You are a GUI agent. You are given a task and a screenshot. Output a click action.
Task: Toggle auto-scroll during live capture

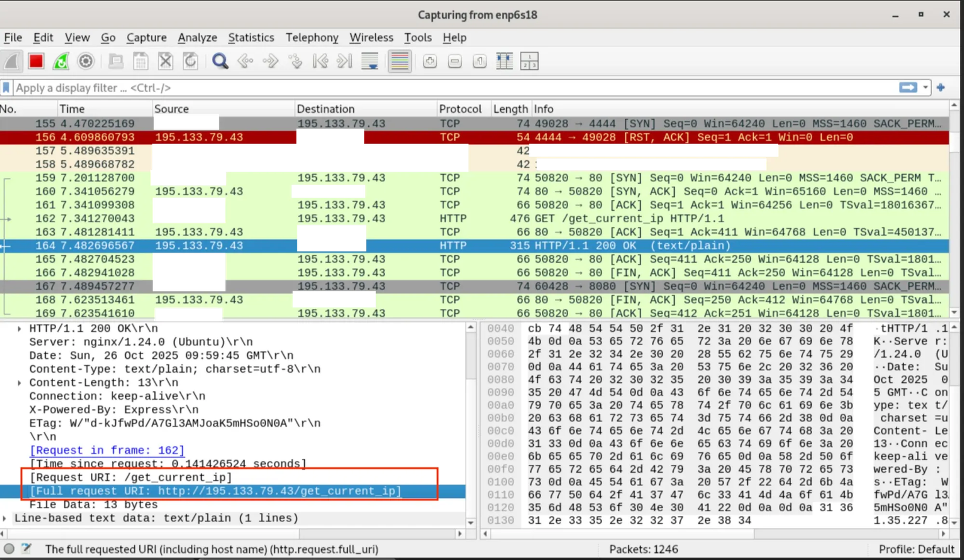pos(370,61)
